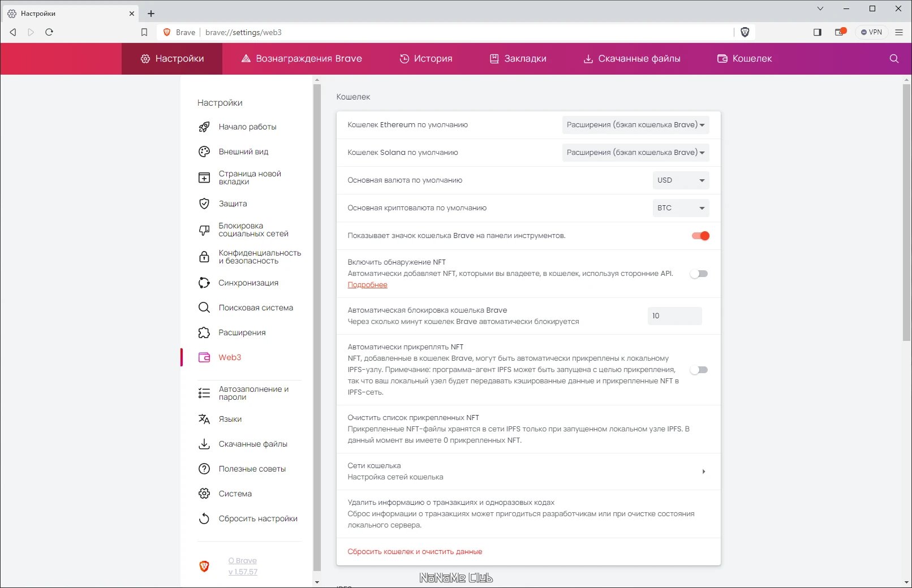The height and width of the screenshot is (588, 912).
Task: Open Полезные советы question icon
Action: (204, 469)
